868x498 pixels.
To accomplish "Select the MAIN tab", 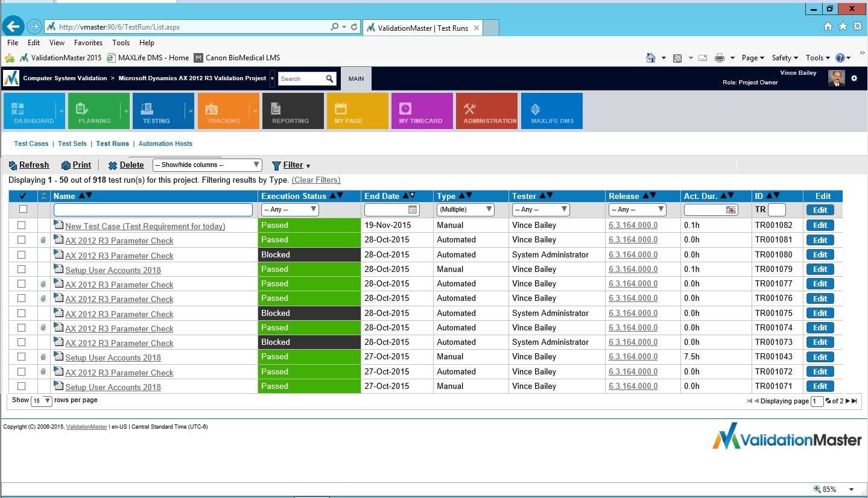I will (x=356, y=78).
